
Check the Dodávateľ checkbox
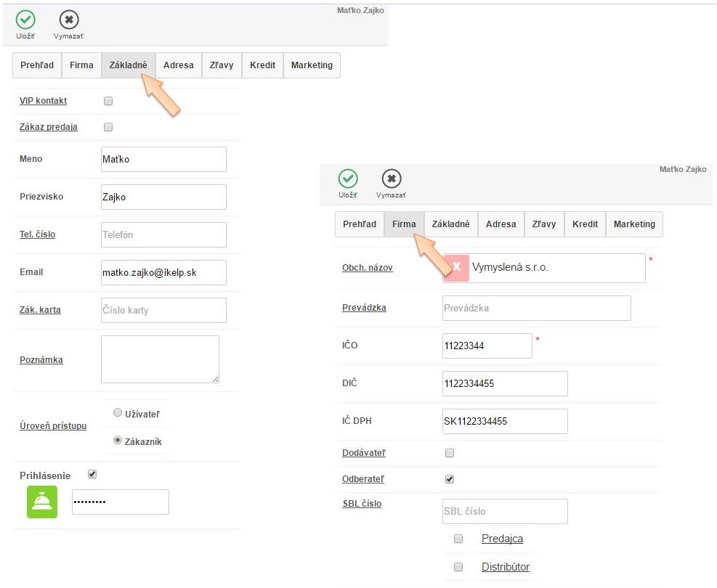(449, 453)
